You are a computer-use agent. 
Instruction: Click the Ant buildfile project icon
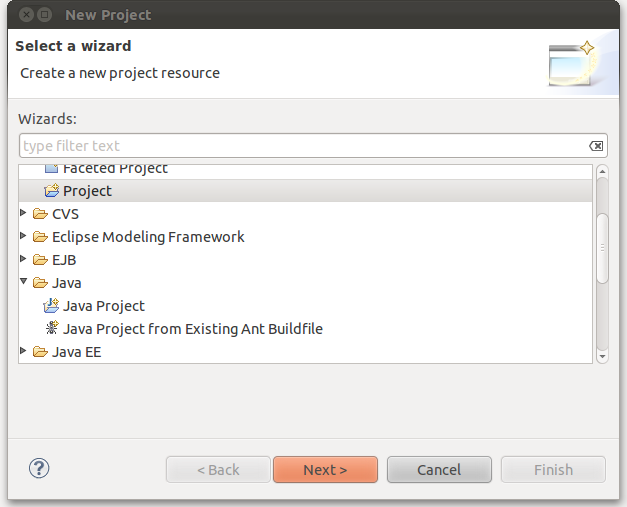tap(51, 329)
